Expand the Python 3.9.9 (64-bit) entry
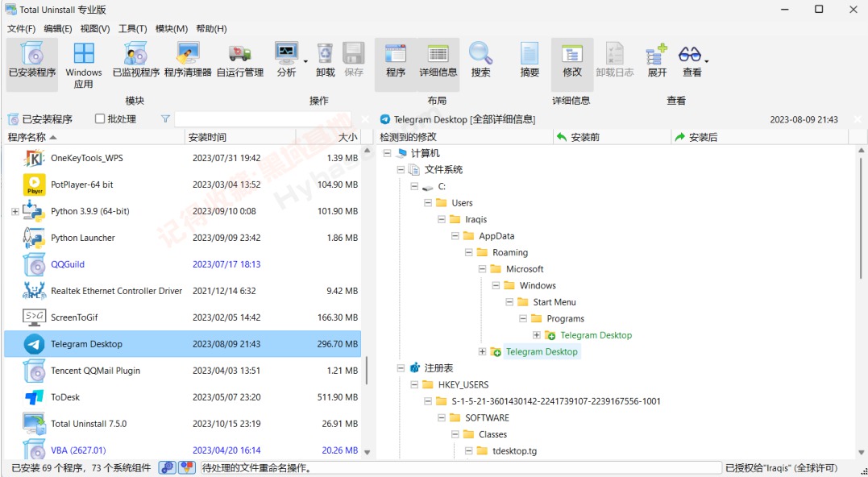Image resolution: width=868 pixels, height=477 pixels. pos(15,211)
